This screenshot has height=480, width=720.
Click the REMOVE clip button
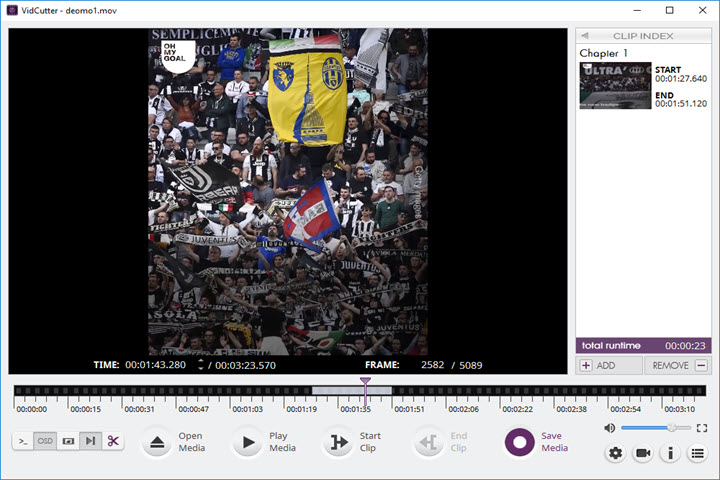(x=678, y=366)
